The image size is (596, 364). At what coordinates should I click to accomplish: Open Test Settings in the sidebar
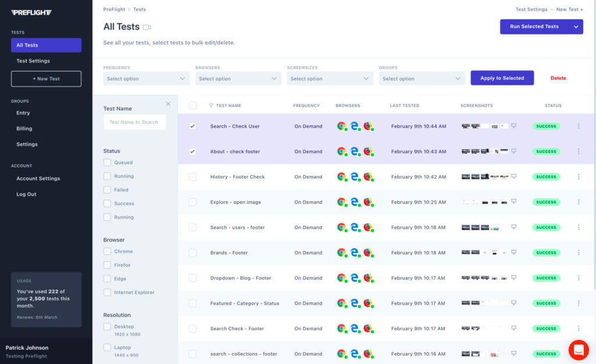tap(33, 61)
